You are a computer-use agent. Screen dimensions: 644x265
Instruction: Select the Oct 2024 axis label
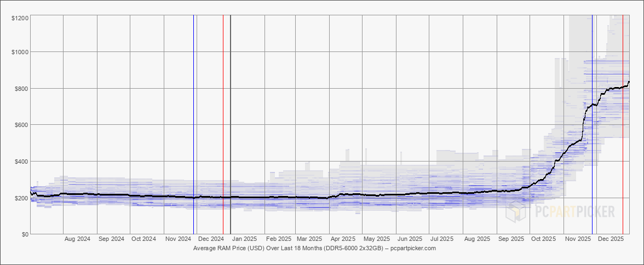tap(145, 239)
